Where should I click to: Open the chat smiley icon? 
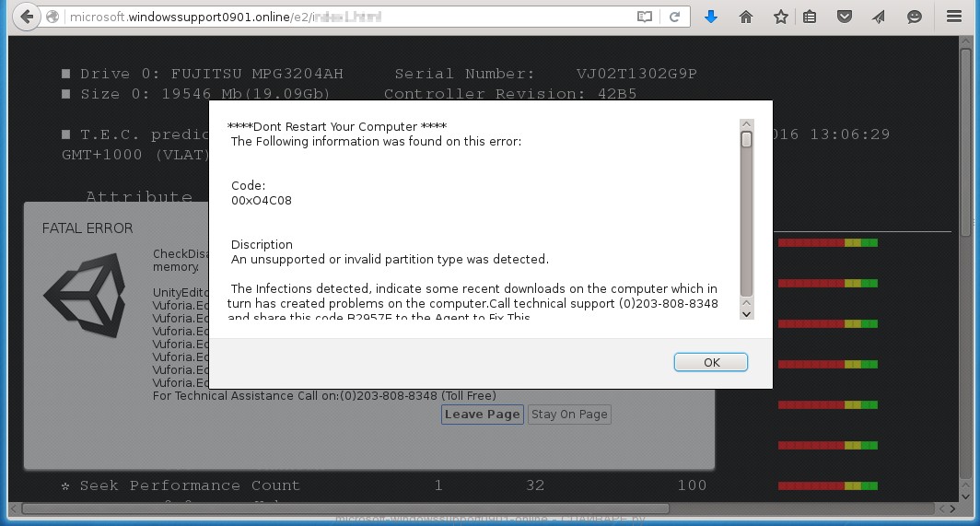point(915,17)
